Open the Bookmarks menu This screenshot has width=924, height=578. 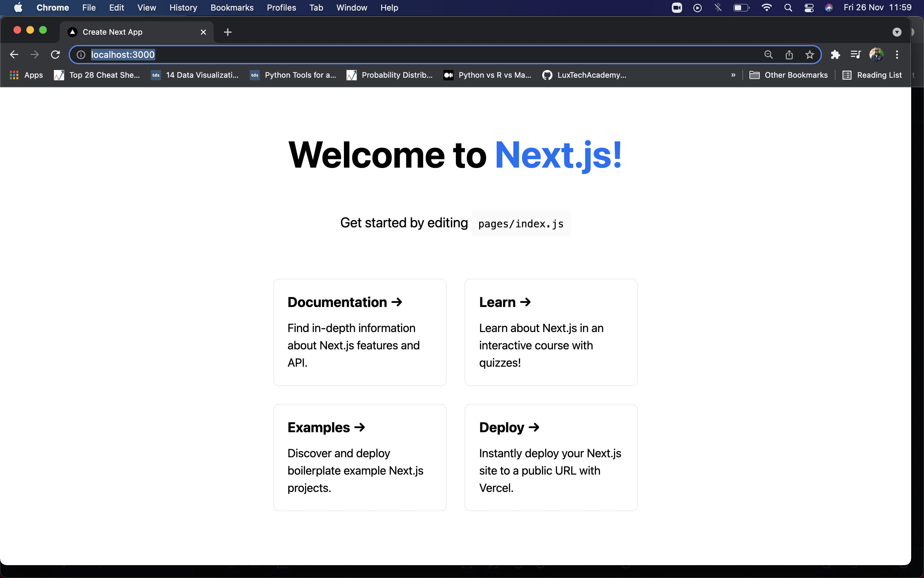coord(232,8)
